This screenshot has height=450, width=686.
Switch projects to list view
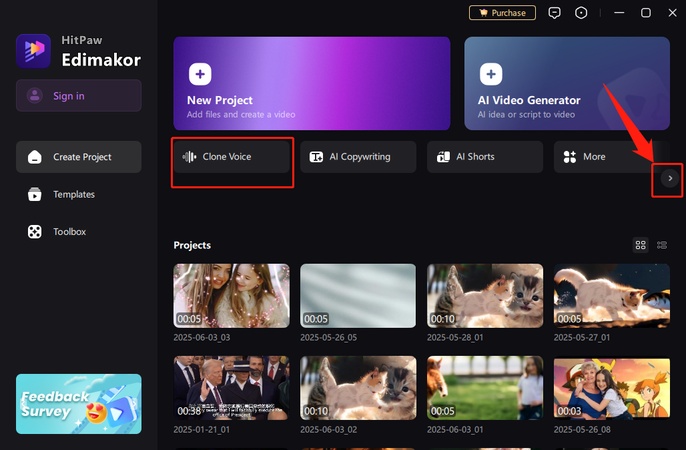click(x=662, y=245)
